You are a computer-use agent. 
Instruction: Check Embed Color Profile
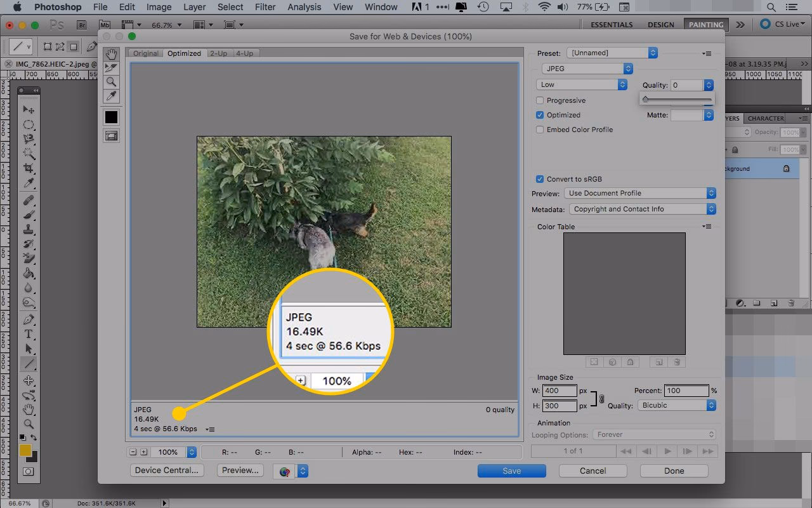[540, 130]
